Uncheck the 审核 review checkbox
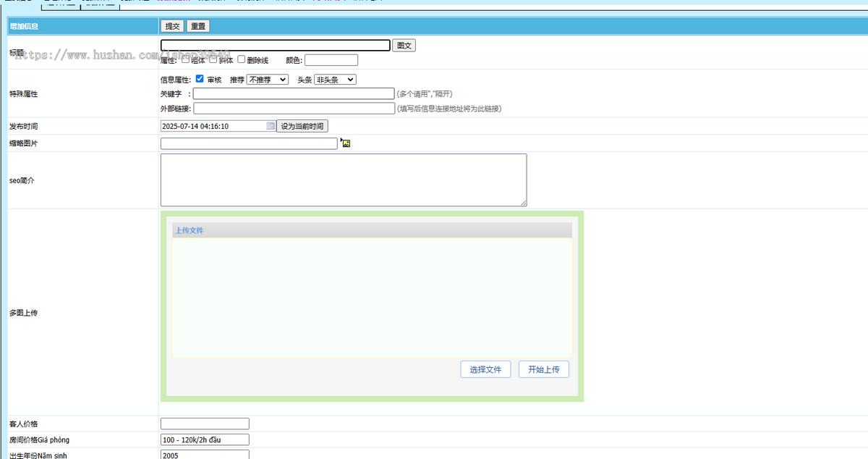Viewport: 868px width, 459px height. tap(200, 79)
